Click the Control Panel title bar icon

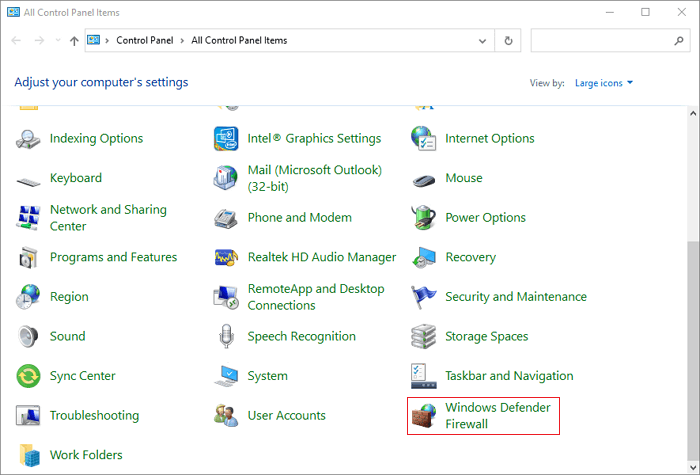point(13,12)
